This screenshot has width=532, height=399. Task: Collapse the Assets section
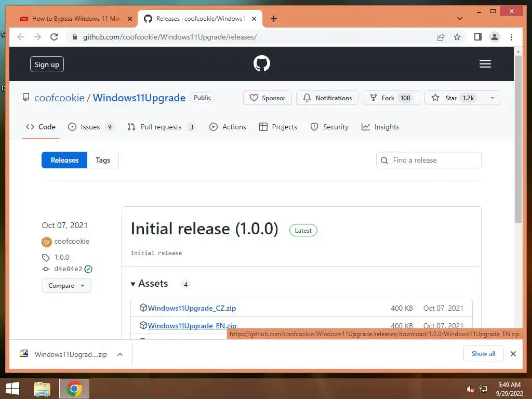(x=149, y=283)
